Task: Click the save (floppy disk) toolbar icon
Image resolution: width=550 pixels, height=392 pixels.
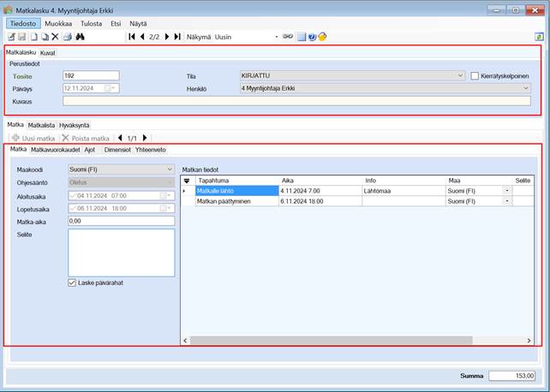Action: click(22, 38)
